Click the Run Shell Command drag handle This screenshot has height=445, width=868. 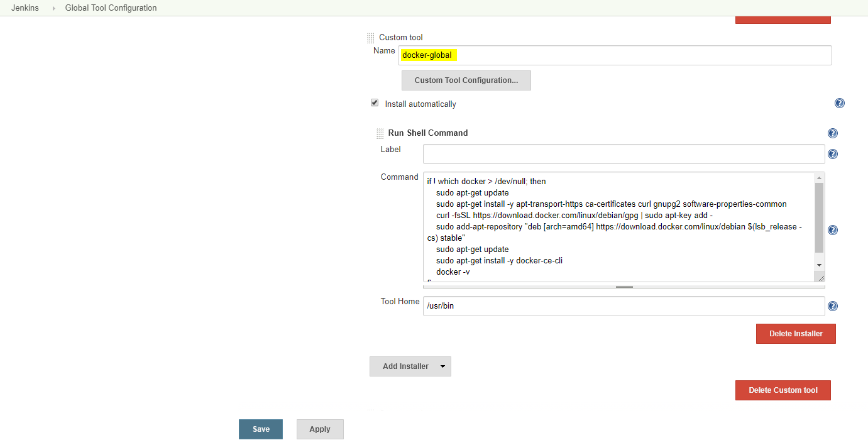pos(380,133)
